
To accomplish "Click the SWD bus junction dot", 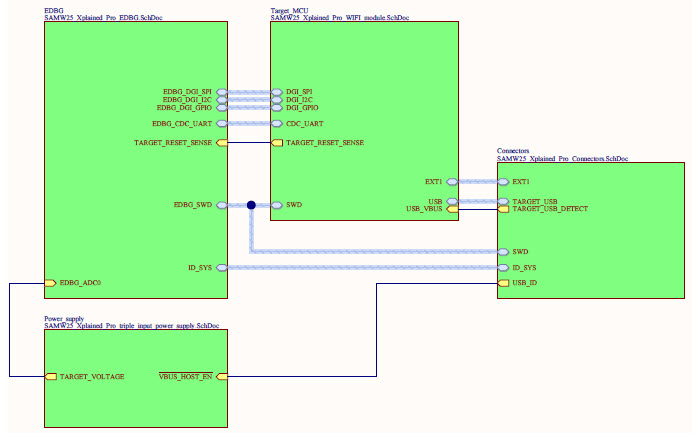I will click(x=251, y=205).
